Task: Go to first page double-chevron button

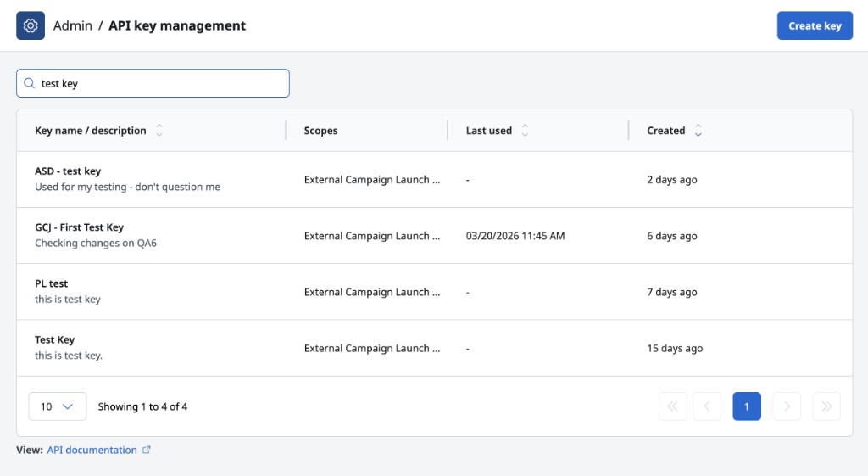Action: tap(672, 406)
